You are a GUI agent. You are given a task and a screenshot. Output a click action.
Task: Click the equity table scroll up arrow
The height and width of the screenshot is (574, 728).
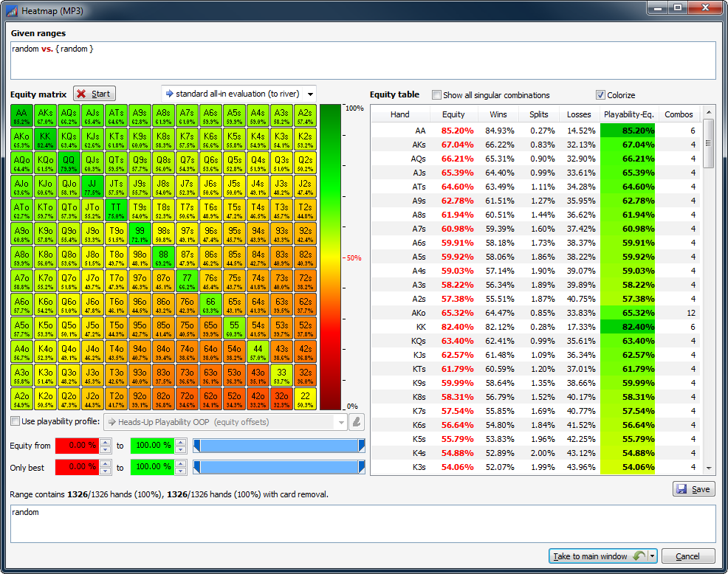click(709, 112)
